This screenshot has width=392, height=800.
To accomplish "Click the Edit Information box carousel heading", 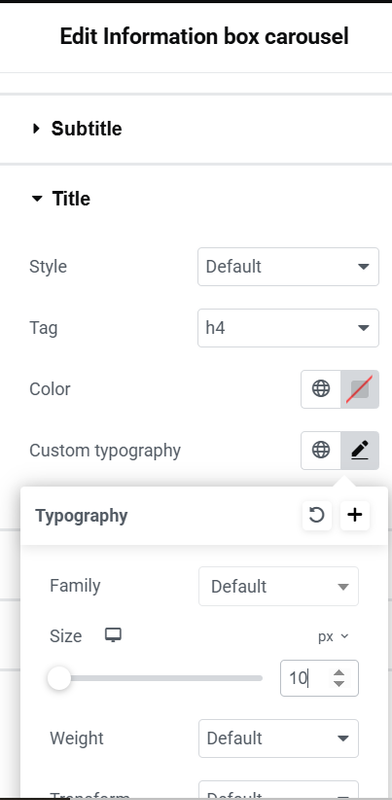I will (x=204, y=37).
